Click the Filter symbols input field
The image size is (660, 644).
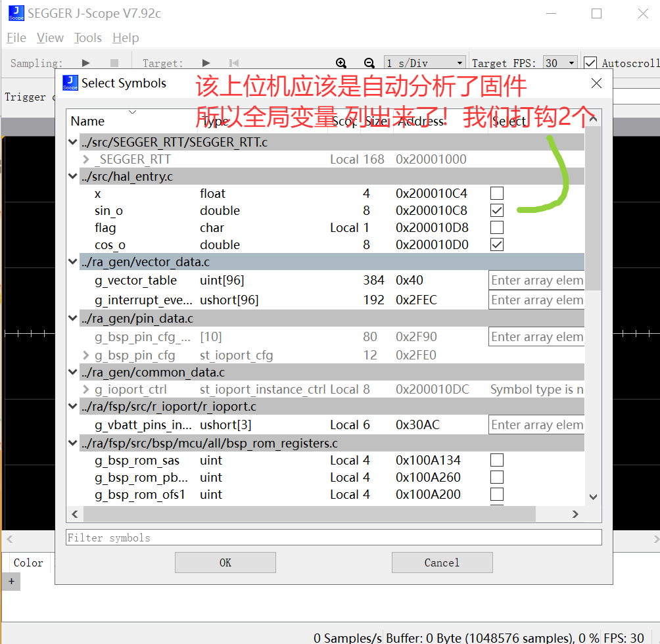tap(334, 537)
